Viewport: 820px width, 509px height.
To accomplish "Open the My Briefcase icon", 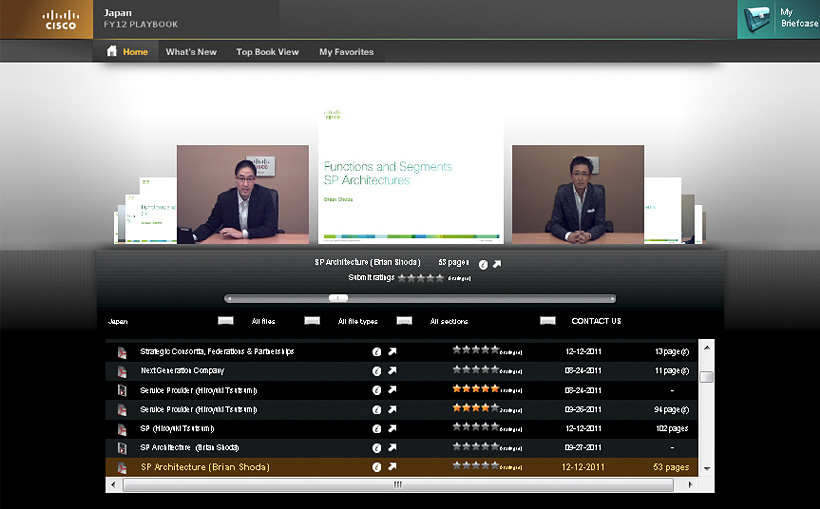I will pyautogui.click(x=778, y=19).
